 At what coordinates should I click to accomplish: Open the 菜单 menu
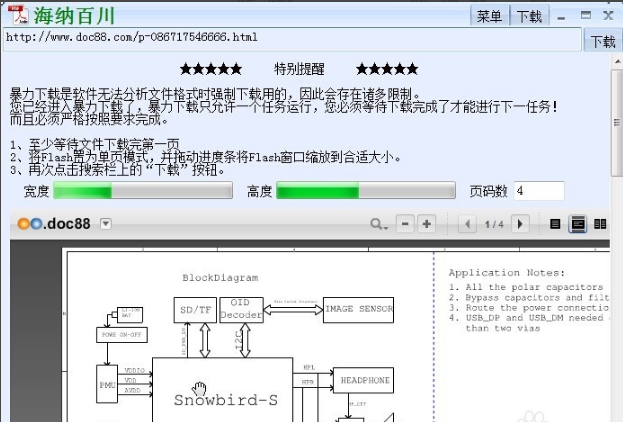[489, 16]
